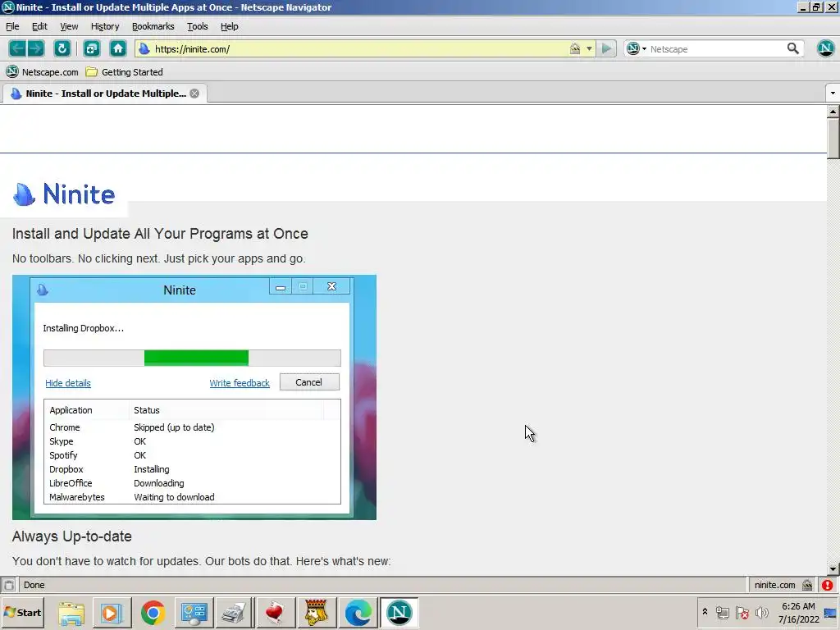The height and width of the screenshot is (630, 840).
Task: Click the URL address field
Action: (359, 48)
